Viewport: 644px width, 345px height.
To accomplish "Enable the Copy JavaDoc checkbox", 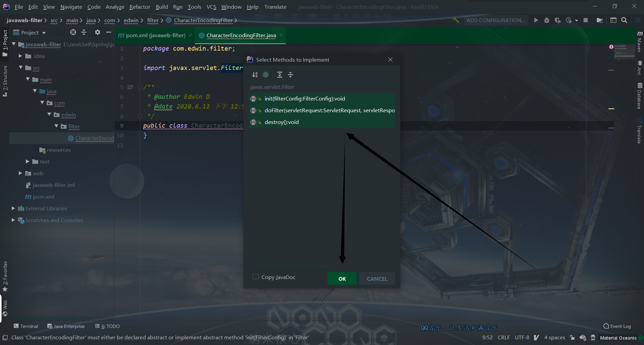I will [256, 277].
